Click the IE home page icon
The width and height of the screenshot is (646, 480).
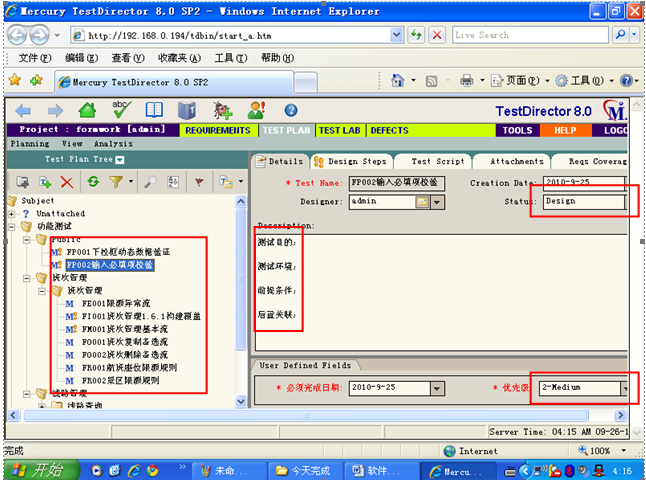[x=398, y=80]
